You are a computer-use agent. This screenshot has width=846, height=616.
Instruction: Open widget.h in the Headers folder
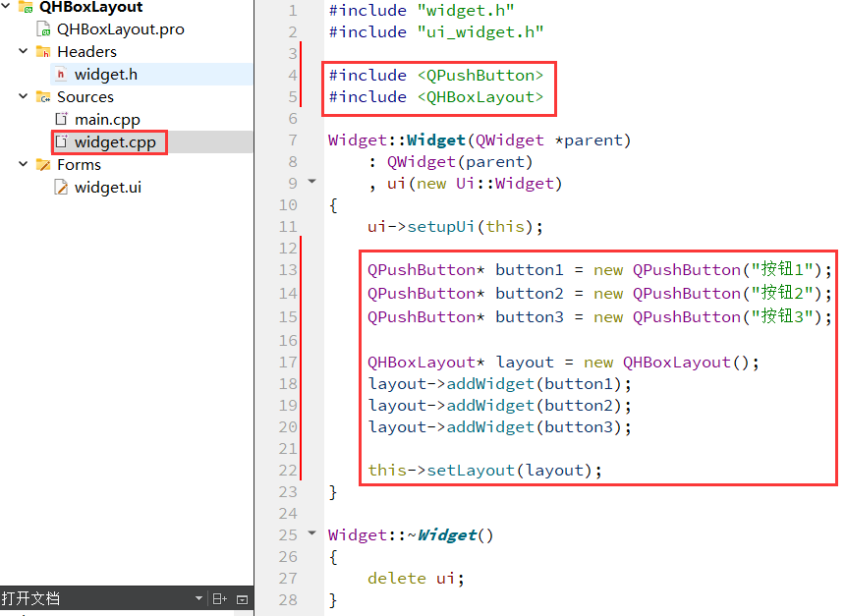click(106, 75)
